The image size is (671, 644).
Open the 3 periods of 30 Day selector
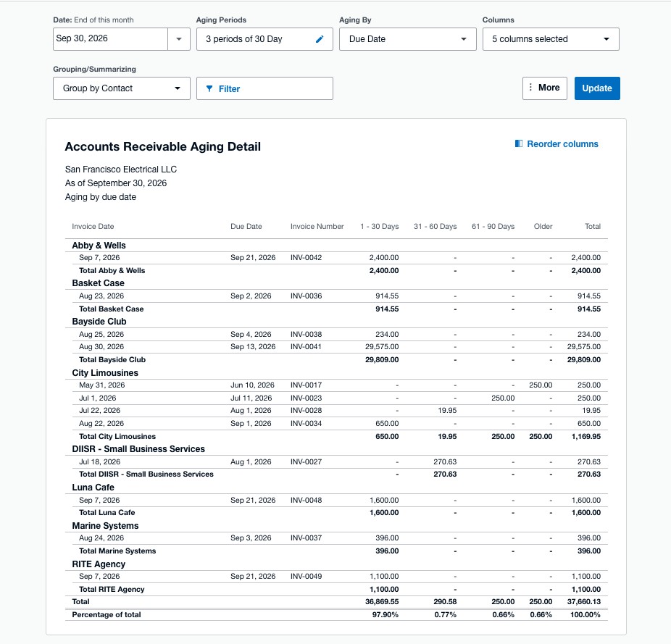pos(264,39)
